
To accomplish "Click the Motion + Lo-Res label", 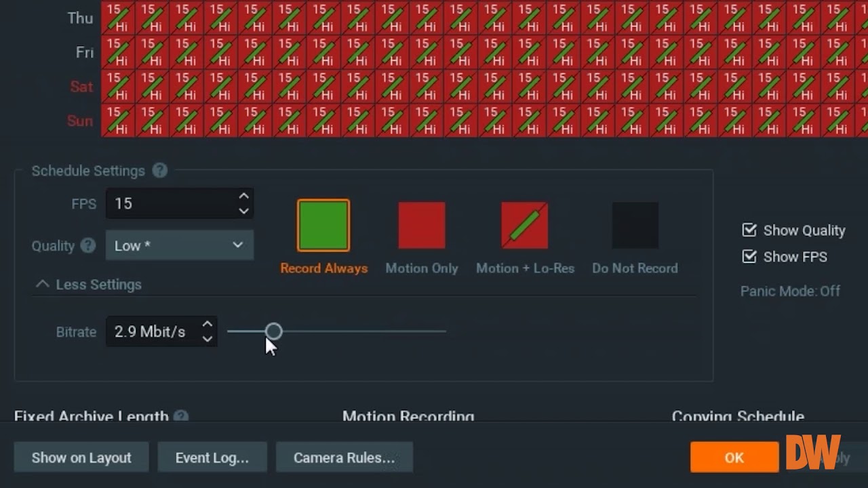I will tap(526, 268).
